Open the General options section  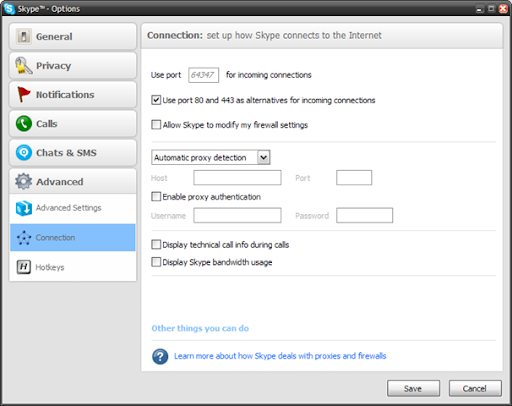pos(73,36)
